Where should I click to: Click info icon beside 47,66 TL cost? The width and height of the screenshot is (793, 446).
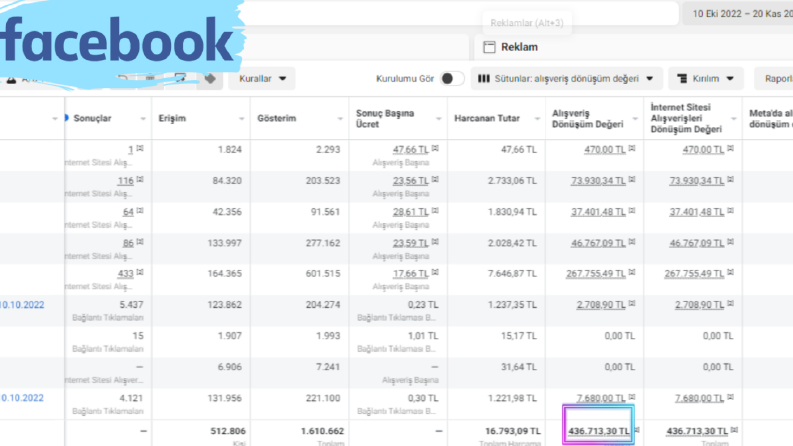(x=435, y=149)
